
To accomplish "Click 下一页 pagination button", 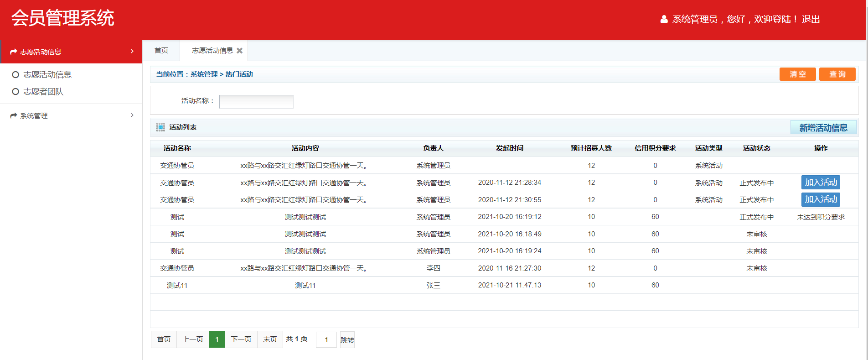I will point(241,339).
